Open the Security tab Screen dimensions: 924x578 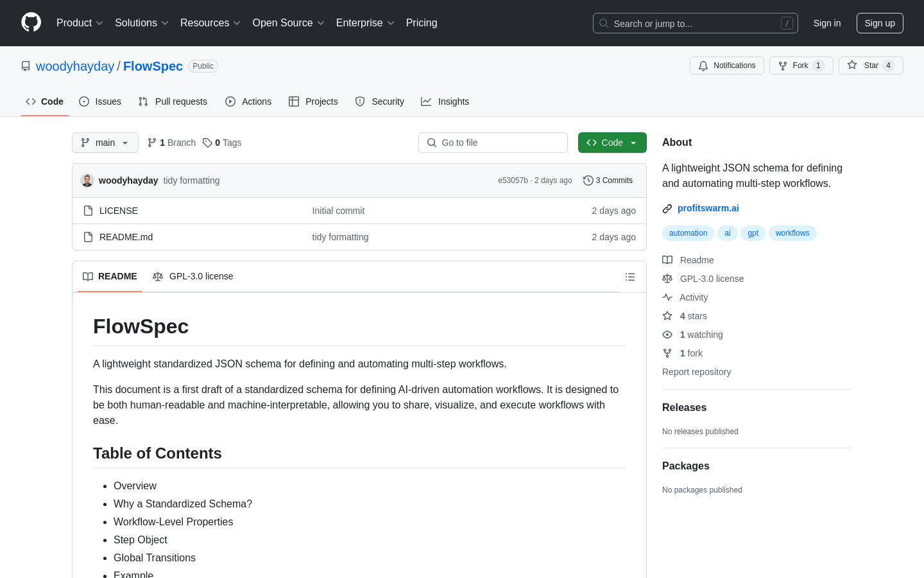[x=380, y=101]
